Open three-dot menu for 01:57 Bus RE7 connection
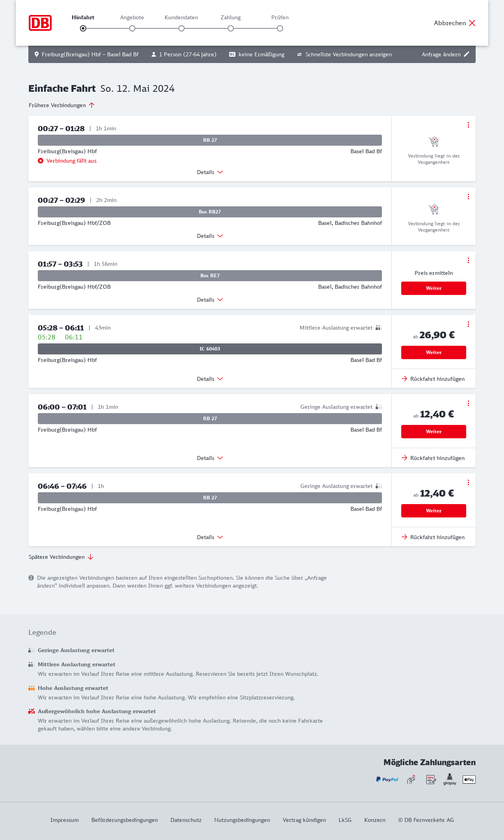Viewport: 504px width, 840px height. click(x=468, y=260)
